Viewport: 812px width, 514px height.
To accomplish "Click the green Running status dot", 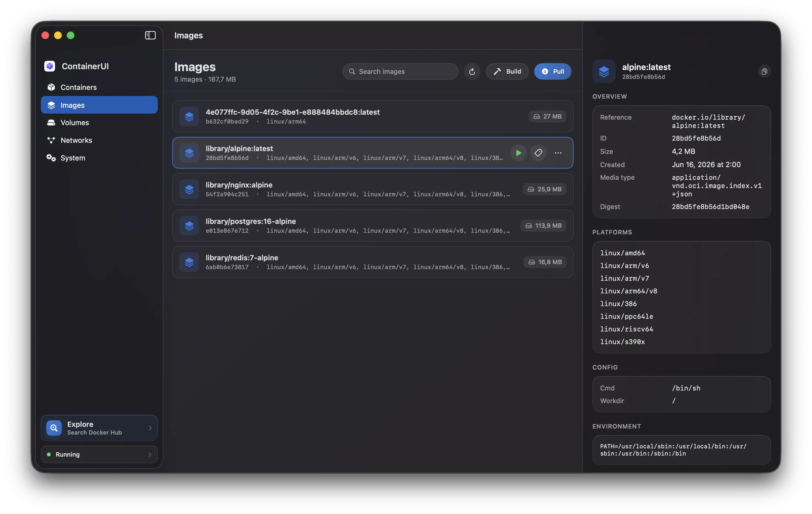I will [49, 455].
